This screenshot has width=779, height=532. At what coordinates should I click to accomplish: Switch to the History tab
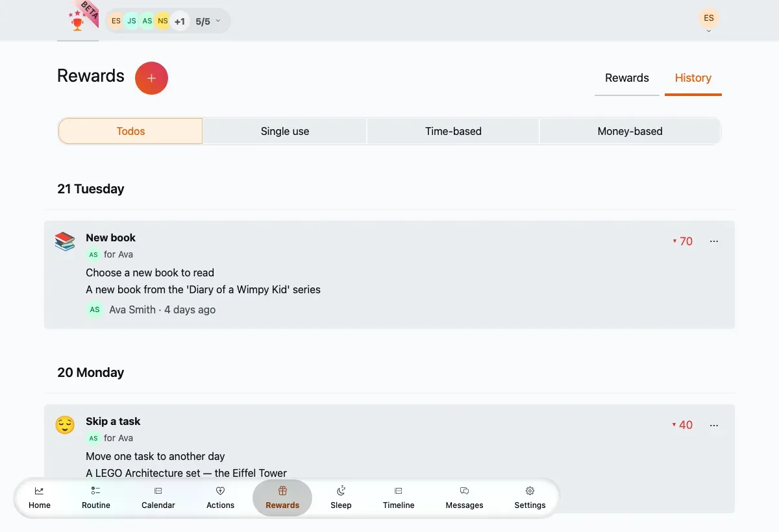point(693,79)
